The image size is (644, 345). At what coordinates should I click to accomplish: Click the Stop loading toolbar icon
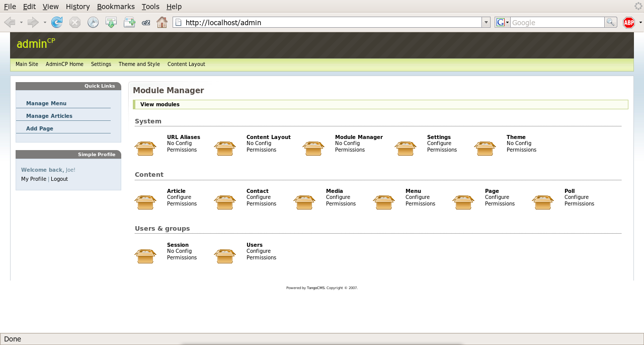coord(75,22)
